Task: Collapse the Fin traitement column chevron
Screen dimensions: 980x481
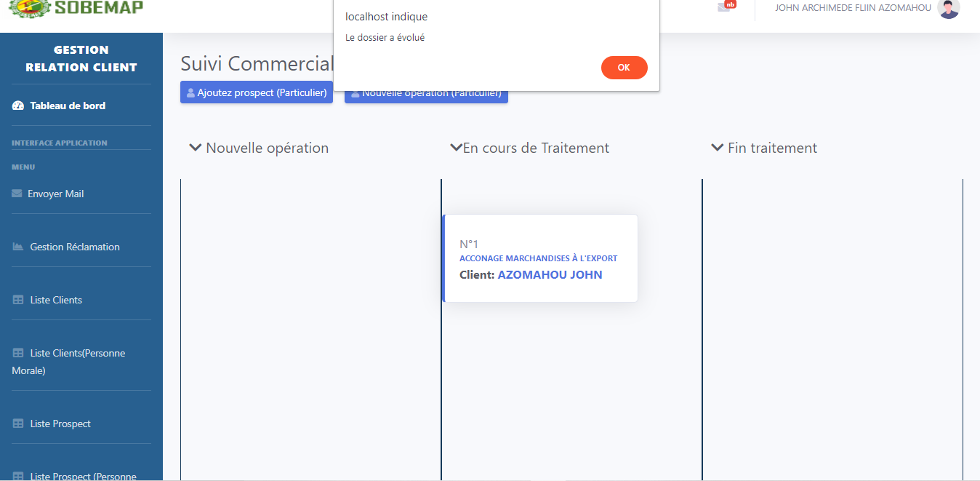Action: coord(717,148)
